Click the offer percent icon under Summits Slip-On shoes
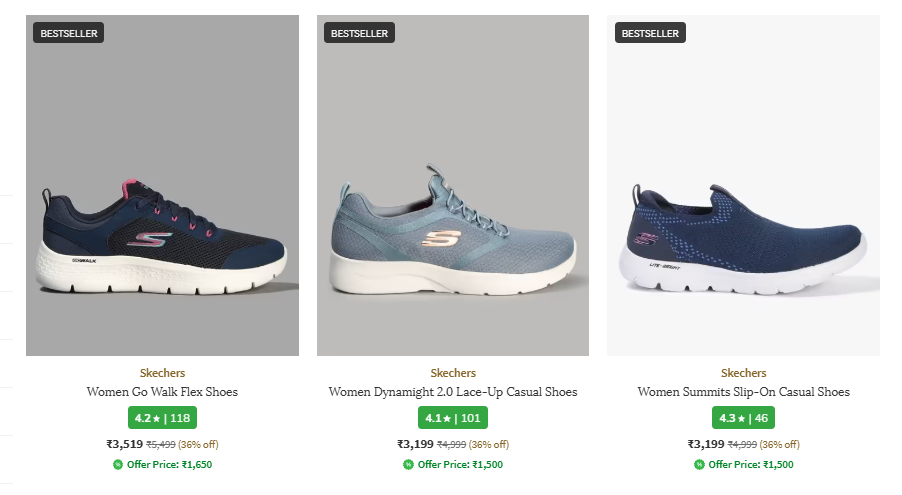This screenshot has height=495, width=902. pyautogui.click(x=699, y=464)
